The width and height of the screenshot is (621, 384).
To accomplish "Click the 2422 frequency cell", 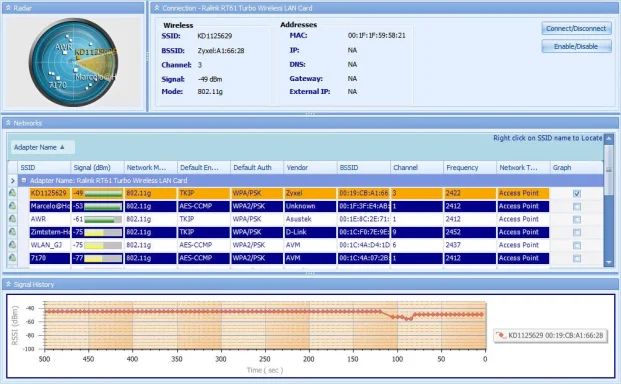I will (x=470, y=193).
